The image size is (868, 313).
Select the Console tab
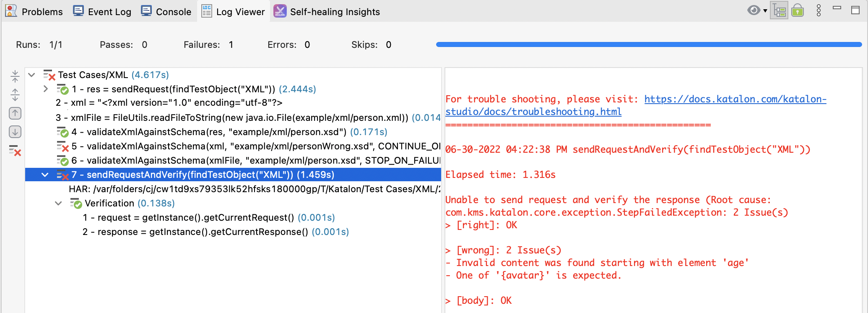[166, 11]
